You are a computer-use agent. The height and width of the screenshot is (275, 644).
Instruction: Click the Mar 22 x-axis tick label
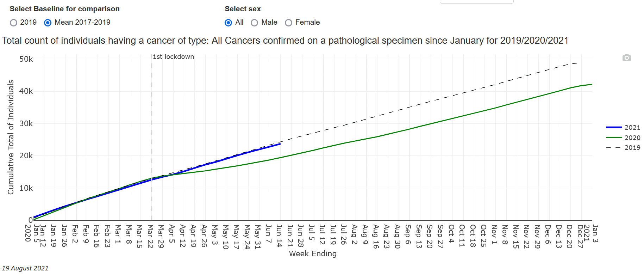pyautogui.click(x=150, y=236)
